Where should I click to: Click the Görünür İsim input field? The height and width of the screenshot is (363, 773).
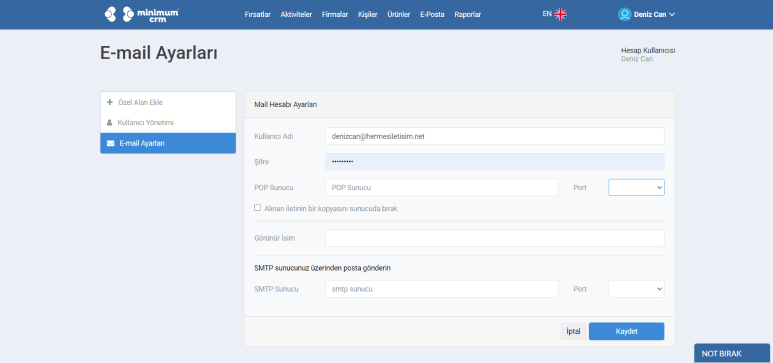coord(494,238)
